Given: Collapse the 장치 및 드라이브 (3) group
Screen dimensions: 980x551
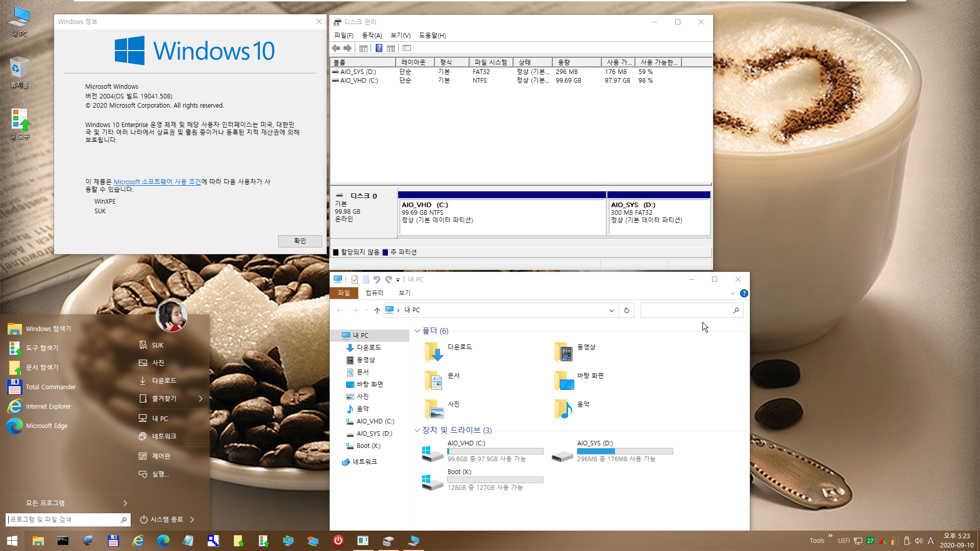Looking at the screenshot, I should point(417,431).
